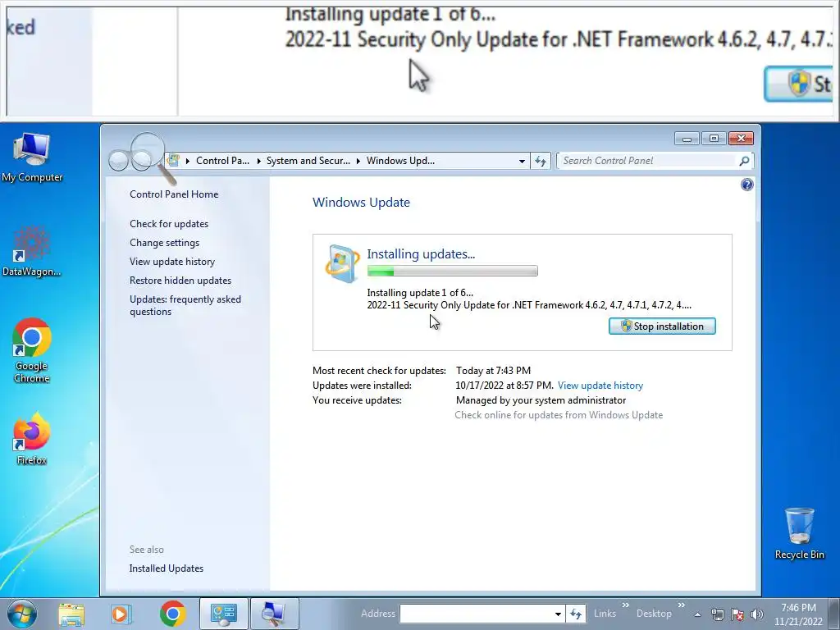
Task: Expand the Links toolbar chevron
Action: pyautogui.click(x=625, y=605)
